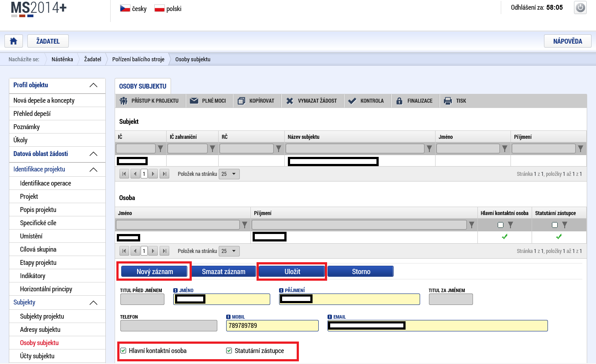
Task: Open the ŽADATEL menu button
Action: [48, 41]
